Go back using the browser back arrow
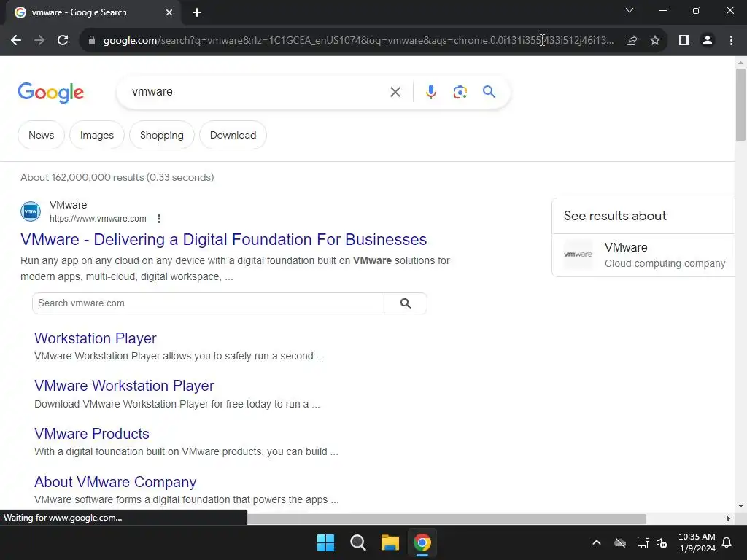Screen dimensions: 747x560 16,41
